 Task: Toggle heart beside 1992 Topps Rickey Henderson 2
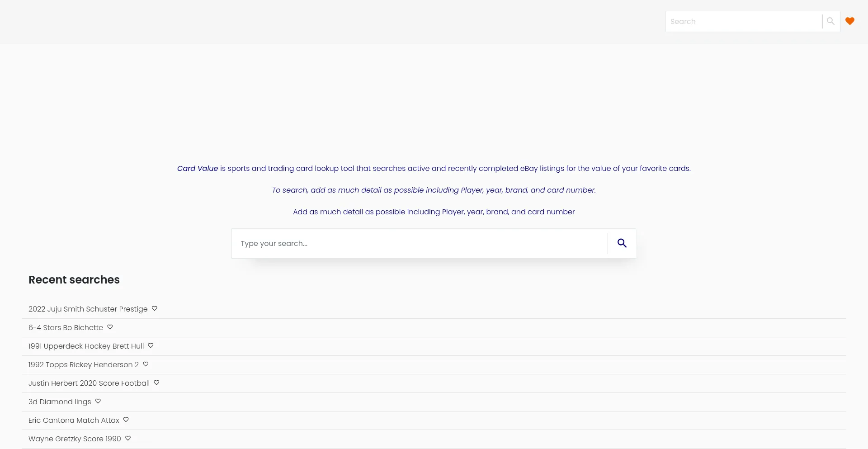pyautogui.click(x=146, y=364)
